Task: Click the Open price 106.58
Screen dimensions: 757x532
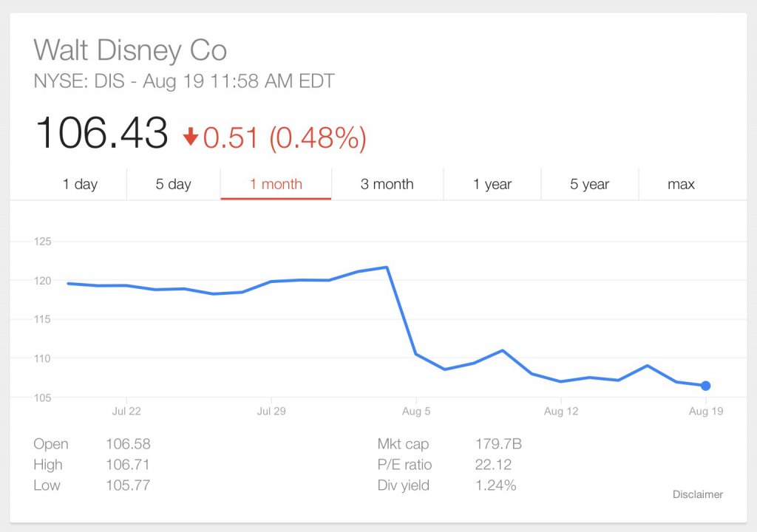Action: [128, 444]
